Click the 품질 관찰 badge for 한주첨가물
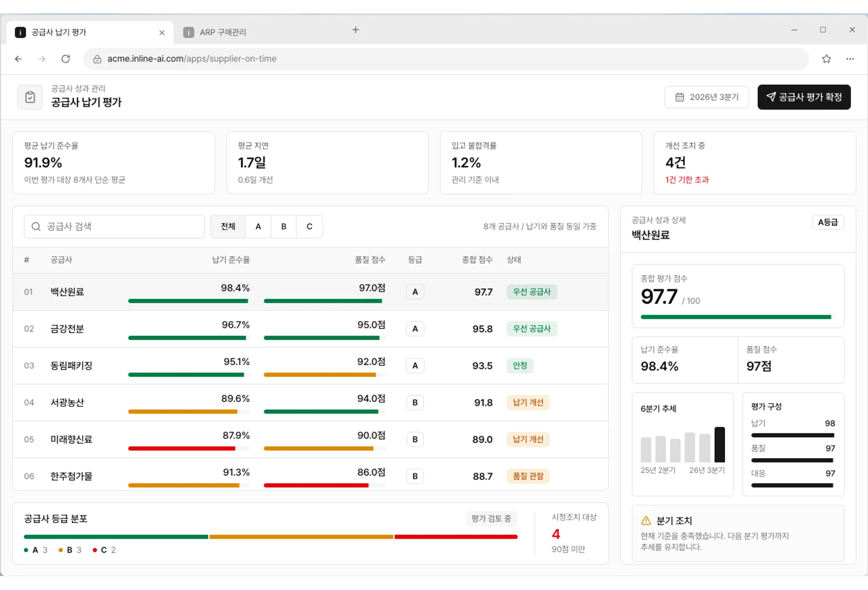Image resolution: width=868 pixels, height=590 pixels. click(528, 476)
